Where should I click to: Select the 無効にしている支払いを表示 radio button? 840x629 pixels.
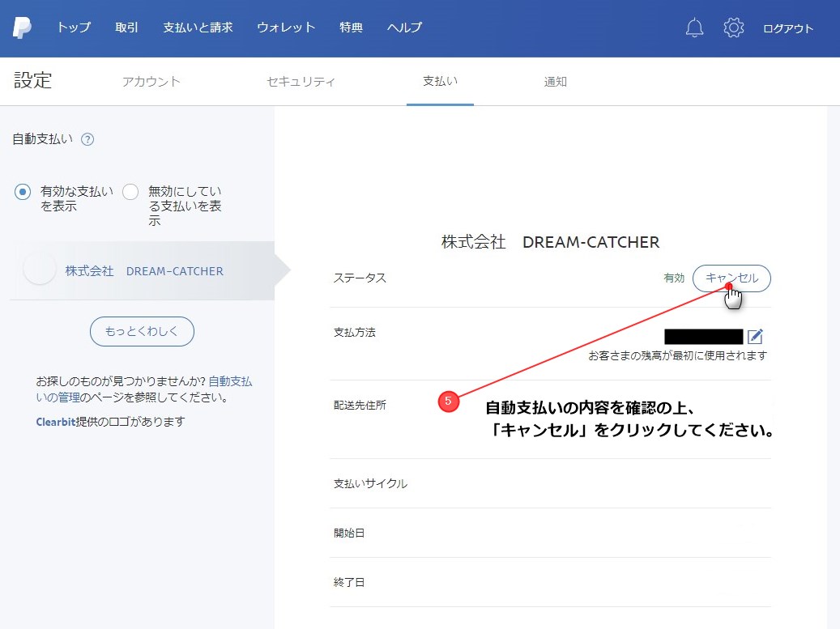(130, 192)
